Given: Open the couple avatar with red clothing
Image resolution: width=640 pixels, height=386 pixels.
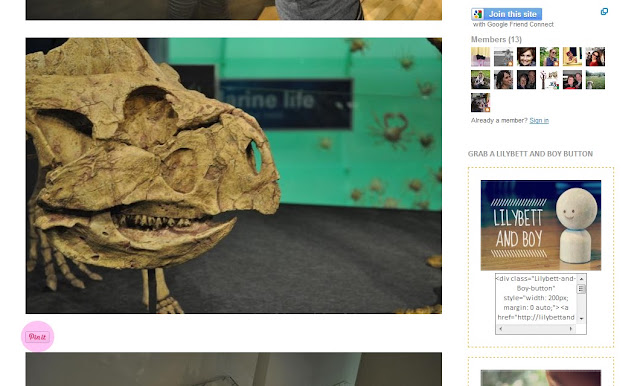Looking at the screenshot, I should pyautogui.click(x=572, y=80).
